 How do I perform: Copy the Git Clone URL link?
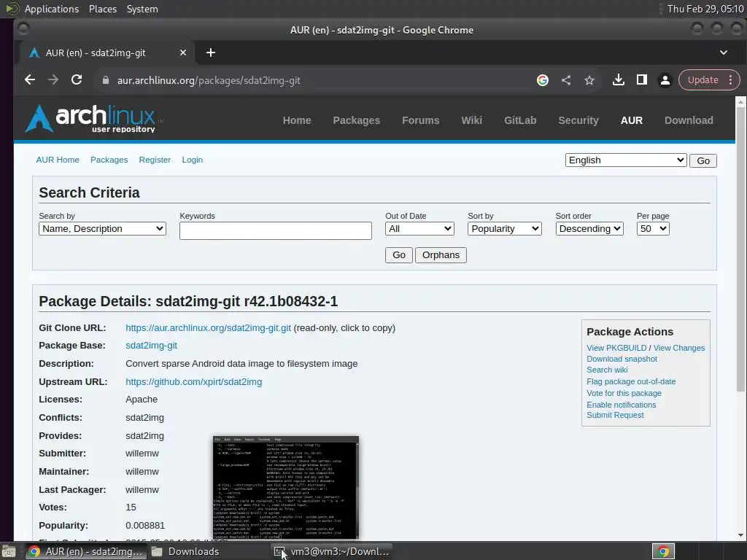[x=208, y=328]
